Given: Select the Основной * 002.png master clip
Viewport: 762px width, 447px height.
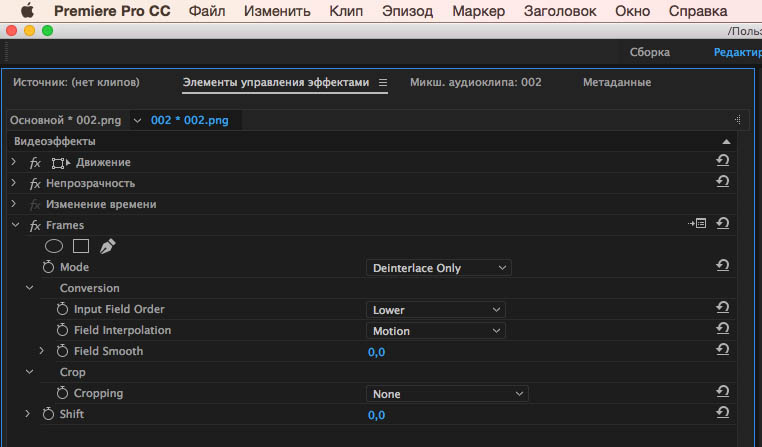Looking at the screenshot, I should 65,120.
